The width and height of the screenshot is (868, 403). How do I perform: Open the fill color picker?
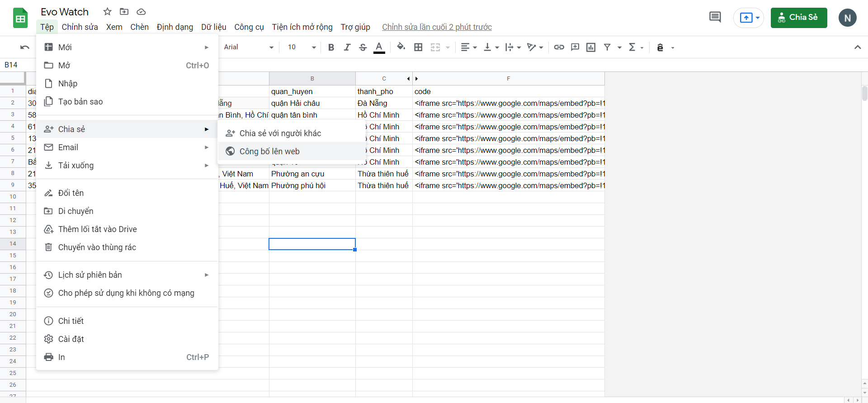[x=401, y=47]
